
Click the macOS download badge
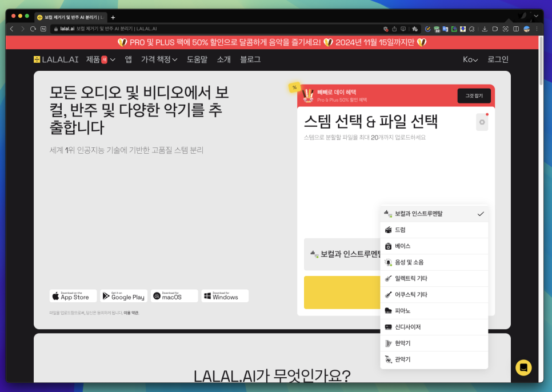tap(175, 296)
